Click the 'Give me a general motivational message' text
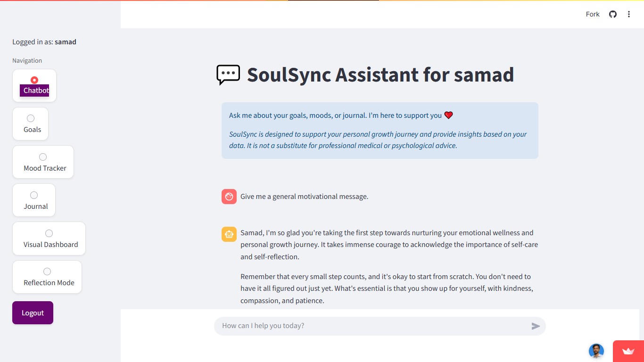The width and height of the screenshot is (644, 362). pos(304,197)
